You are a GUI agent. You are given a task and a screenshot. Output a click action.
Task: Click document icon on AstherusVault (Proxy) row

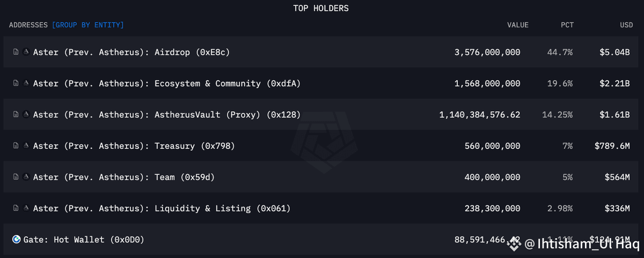click(x=16, y=114)
